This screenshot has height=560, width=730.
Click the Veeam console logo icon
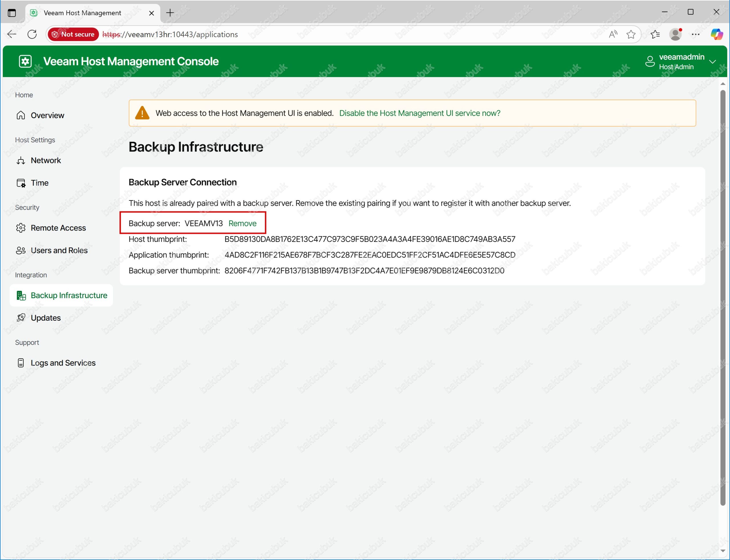point(25,61)
